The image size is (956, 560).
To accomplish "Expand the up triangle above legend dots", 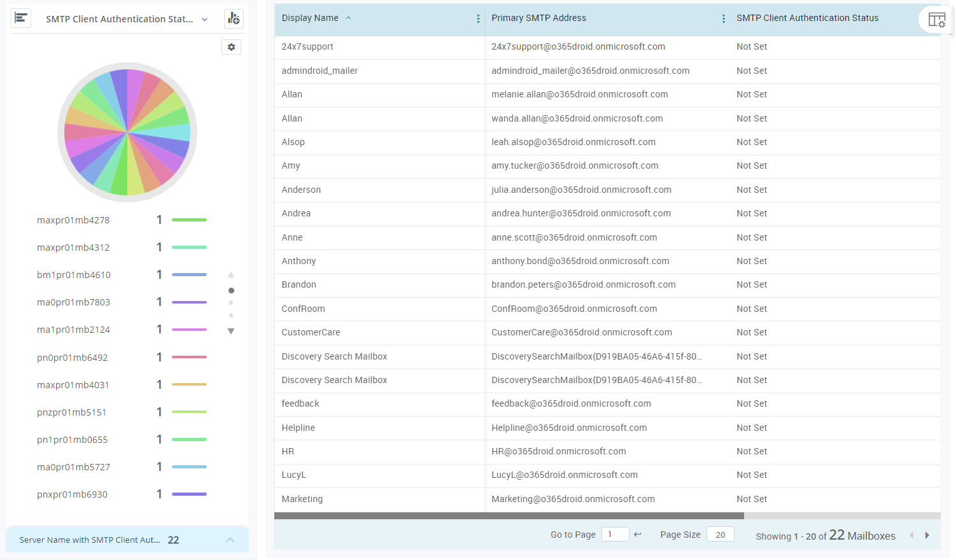I will [231, 274].
